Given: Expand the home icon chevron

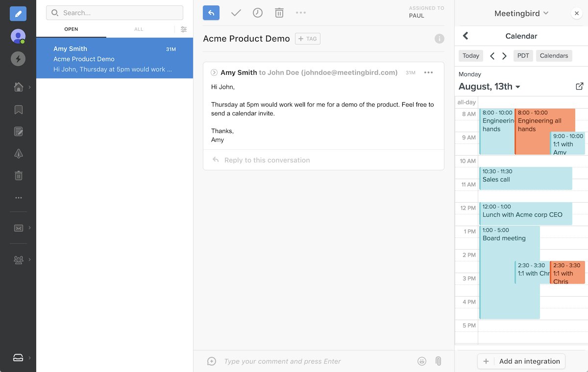Looking at the screenshot, I should tap(29, 87).
